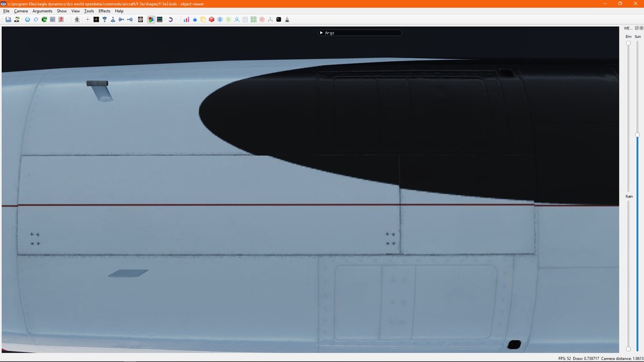Click the red target circle icon
The width and height of the screenshot is (644, 362).
click(x=261, y=19)
